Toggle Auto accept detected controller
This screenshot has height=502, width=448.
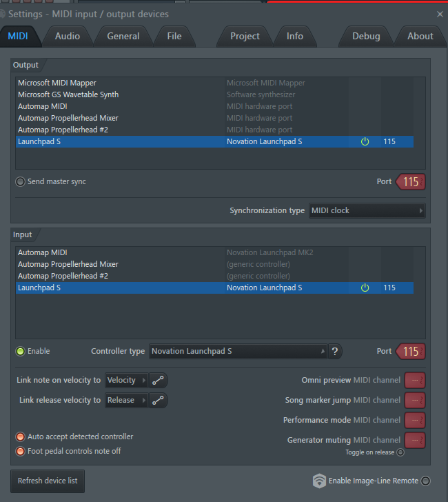pyautogui.click(x=20, y=436)
